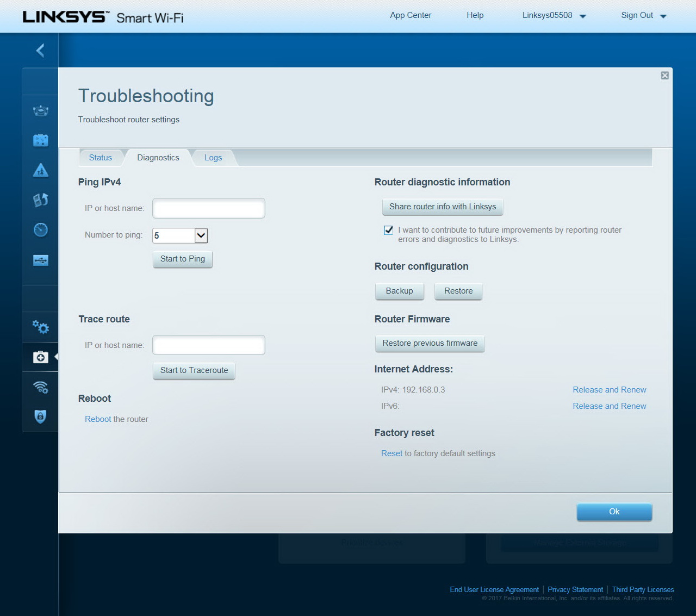Click the Sign Out label
696x616 pixels.
tap(637, 15)
